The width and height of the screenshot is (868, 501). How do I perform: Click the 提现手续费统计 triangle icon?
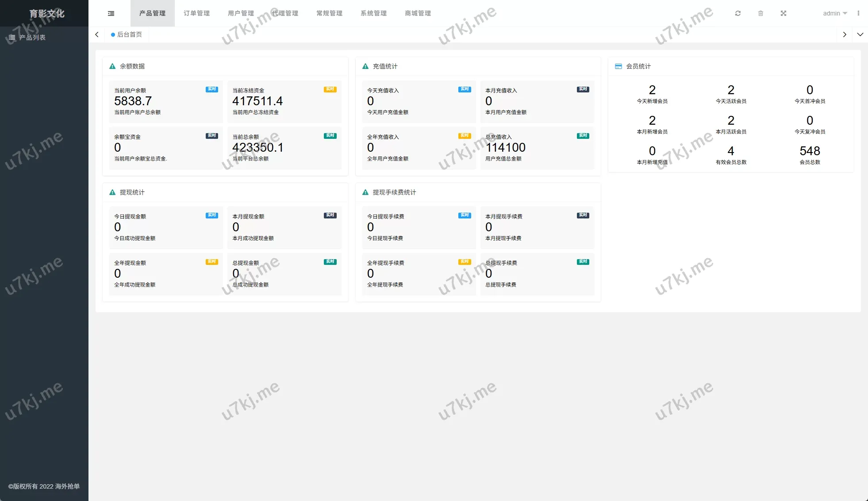pyautogui.click(x=365, y=192)
